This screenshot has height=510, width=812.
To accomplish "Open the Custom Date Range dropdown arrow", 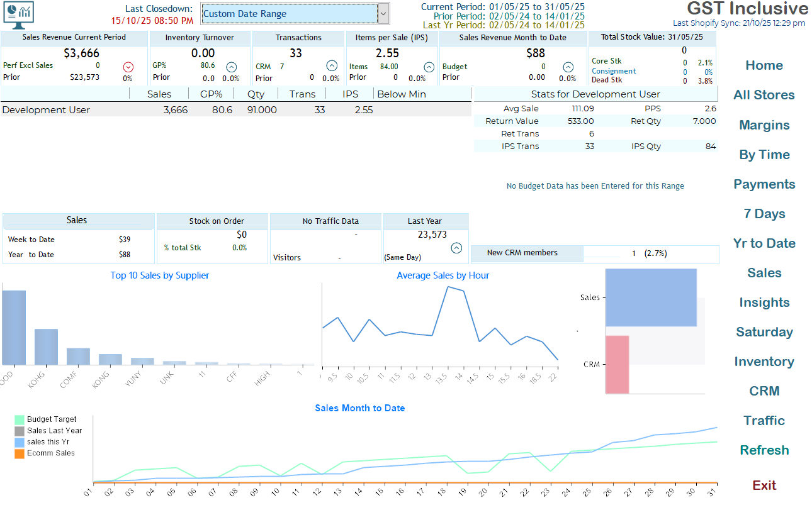I will (383, 13).
